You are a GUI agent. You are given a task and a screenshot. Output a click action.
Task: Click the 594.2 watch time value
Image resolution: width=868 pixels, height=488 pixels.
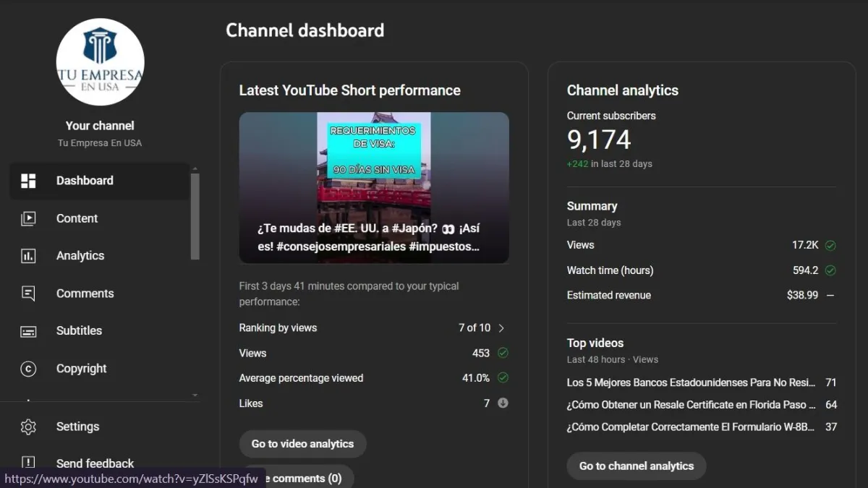(805, 270)
